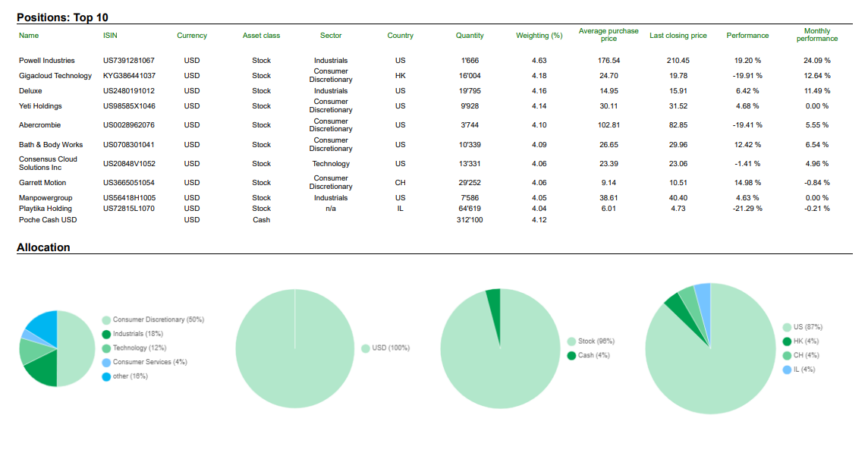Click the 24.09 % monthly performance value
This screenshot has height=475, width=868.
click(x=817, y=61)
